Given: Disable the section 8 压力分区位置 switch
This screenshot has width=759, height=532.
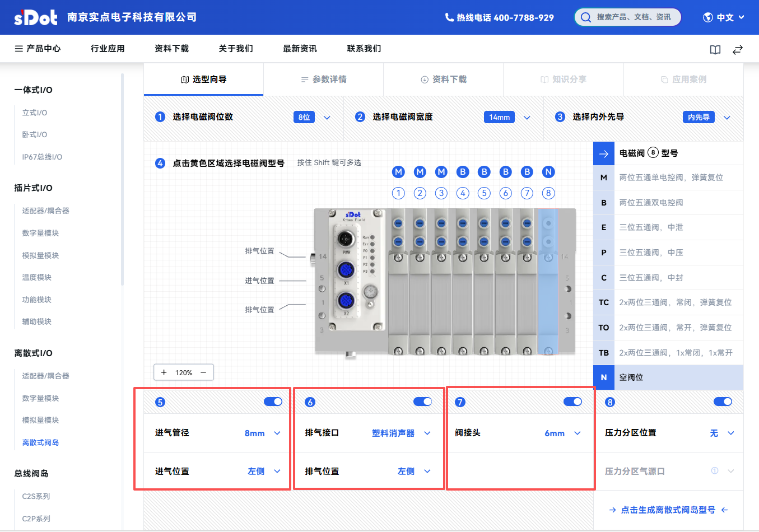Looking at the screenshot, I should [x=723, y=402].
